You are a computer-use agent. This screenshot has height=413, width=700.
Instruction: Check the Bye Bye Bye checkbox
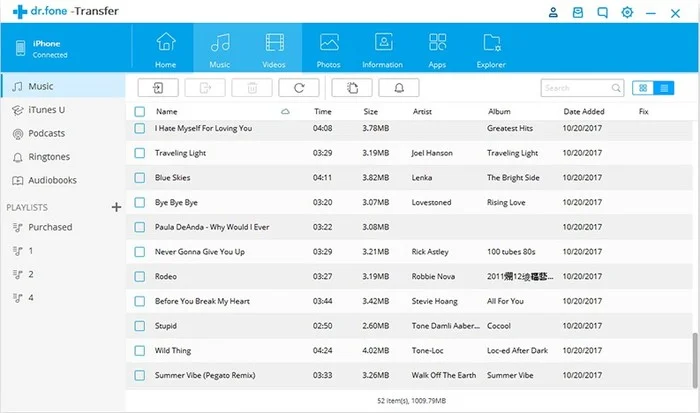tap(140, 202)
